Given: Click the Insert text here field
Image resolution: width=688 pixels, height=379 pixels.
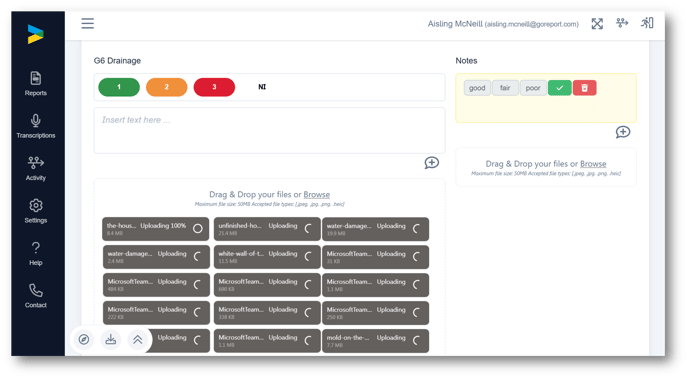Looking at the screenshot, I should click(269, 130).
